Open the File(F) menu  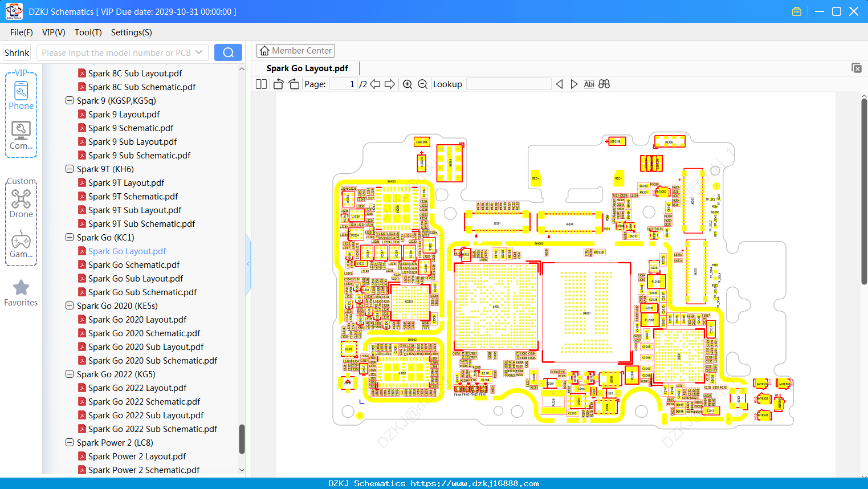[x=22, y=32]
